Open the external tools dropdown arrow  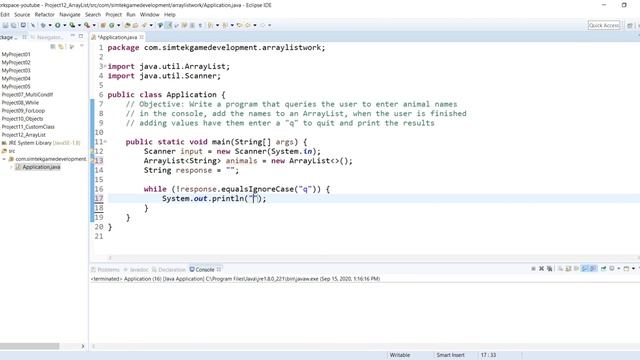pyautogui.click(x=94, y=25)
